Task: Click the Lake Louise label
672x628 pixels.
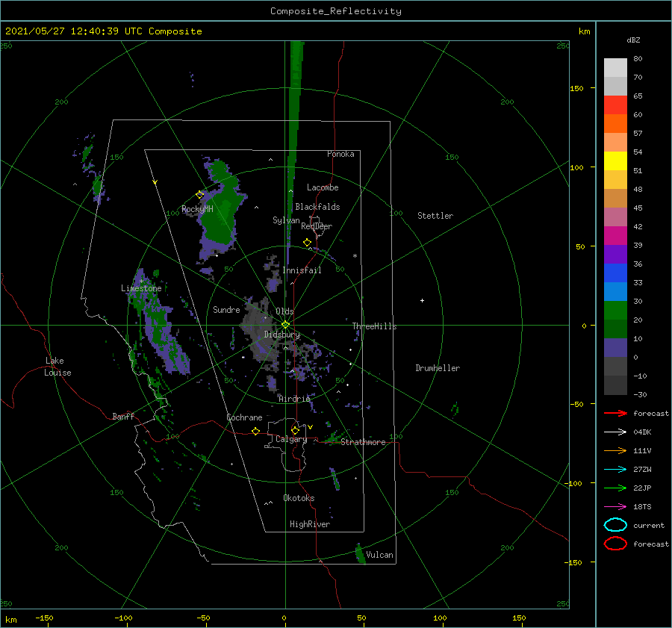Action: [57, 367]
